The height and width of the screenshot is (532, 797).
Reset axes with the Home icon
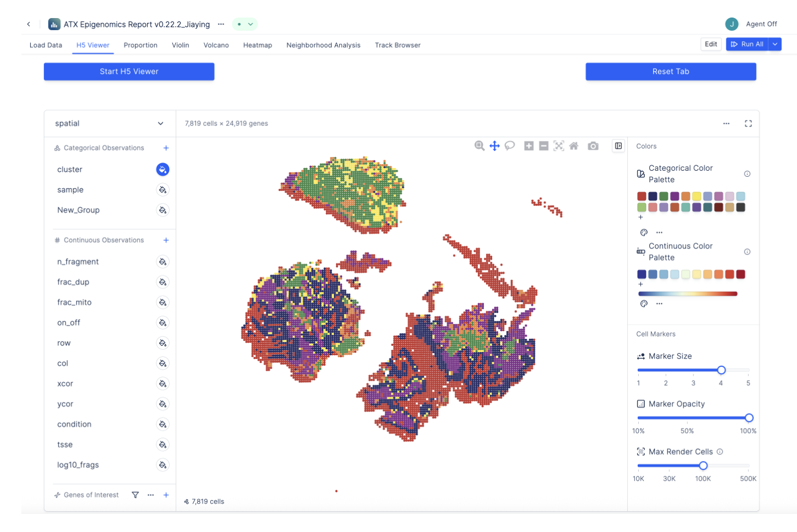pyautogui.click(x=574, y=146)
